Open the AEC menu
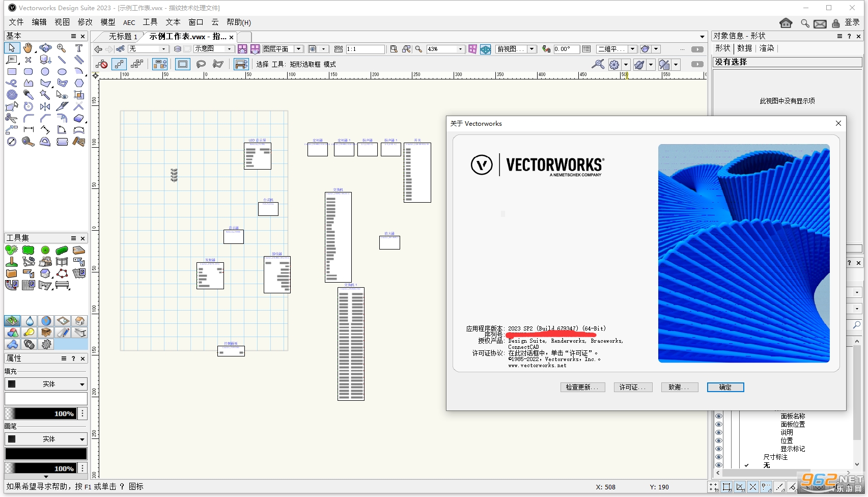Image resolution: width=868 pixels, height=497 pixels. click(129, 22)
